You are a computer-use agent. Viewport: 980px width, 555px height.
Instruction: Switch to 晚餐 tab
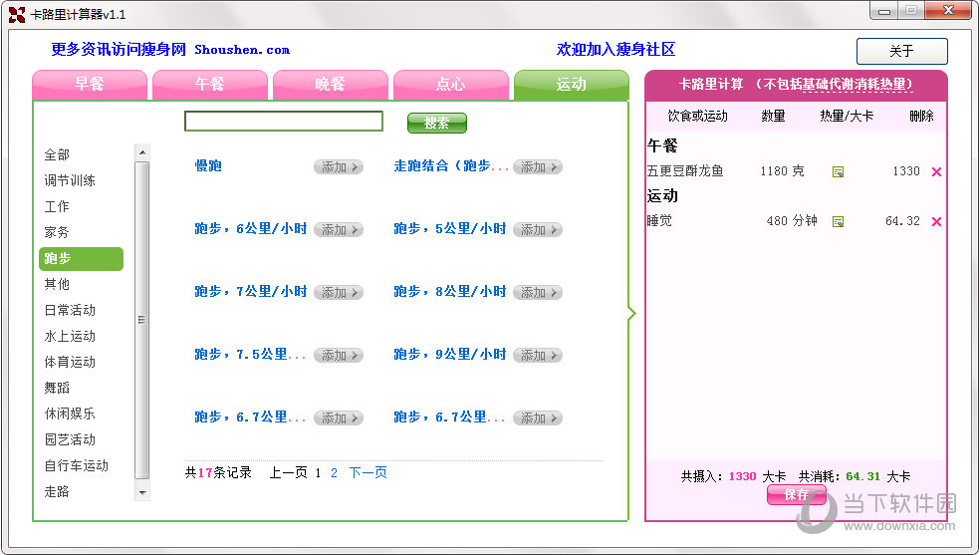(x=331, y=85)
